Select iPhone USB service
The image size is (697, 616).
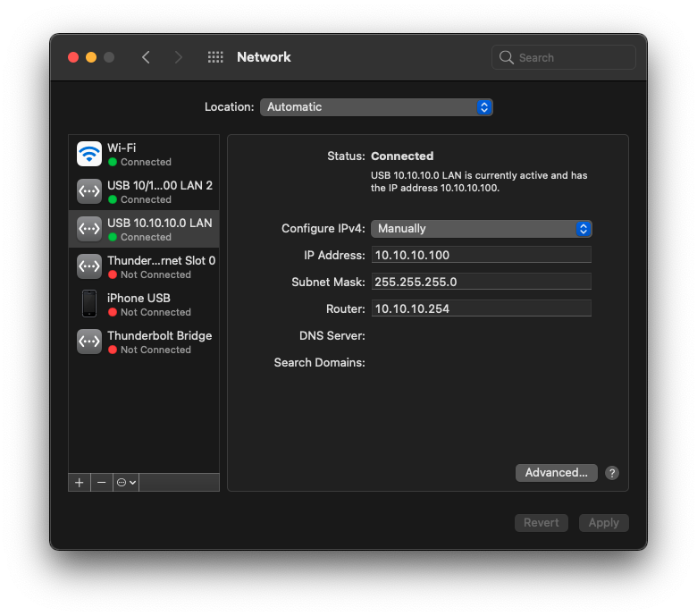pyautogui.click(x=144, y=304)
